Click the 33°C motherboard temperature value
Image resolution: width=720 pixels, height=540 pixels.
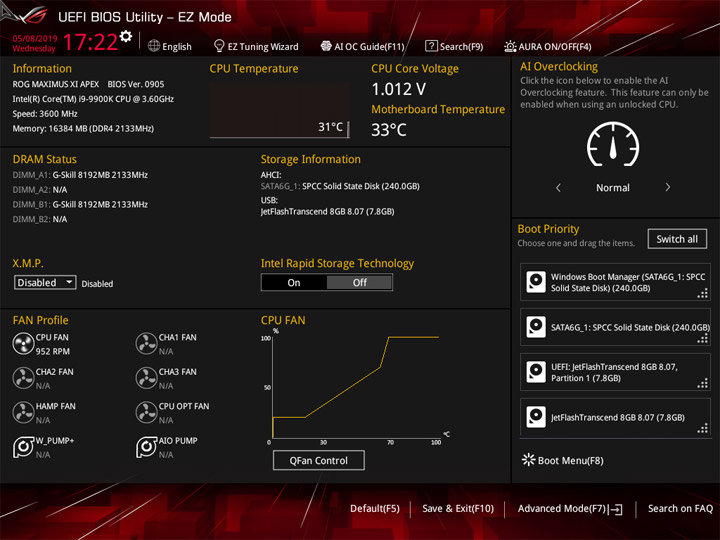(389, 129)
